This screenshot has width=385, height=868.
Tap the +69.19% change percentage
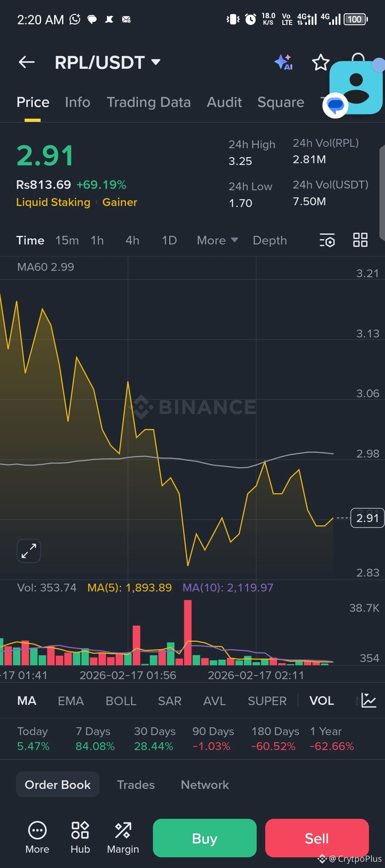coord(102,185)
